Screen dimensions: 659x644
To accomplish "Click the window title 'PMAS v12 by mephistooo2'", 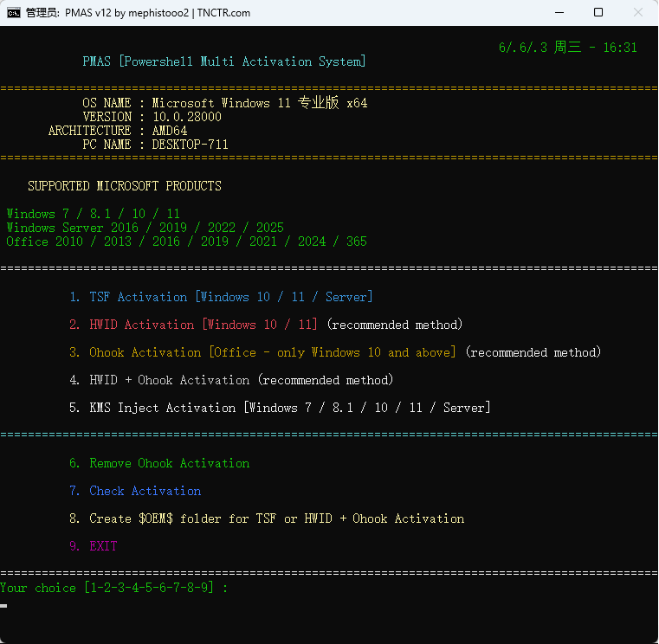I will click(126, 13).
